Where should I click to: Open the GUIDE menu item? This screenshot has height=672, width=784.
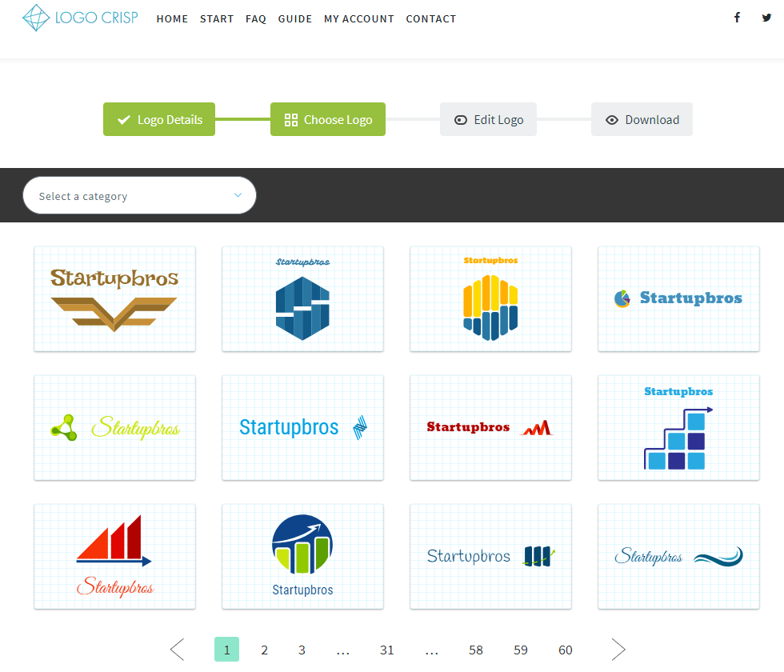(x=295, y=19)
